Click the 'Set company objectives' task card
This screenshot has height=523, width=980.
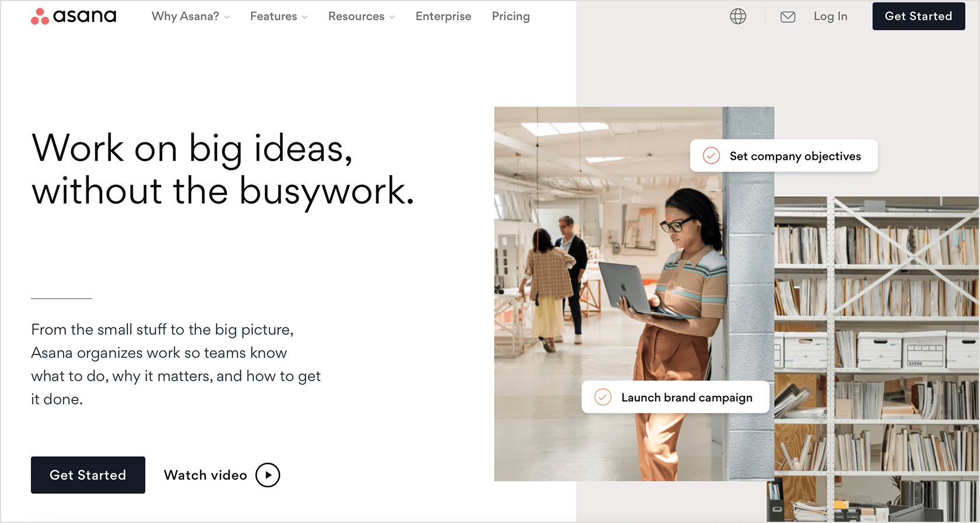tap(794, 156)
